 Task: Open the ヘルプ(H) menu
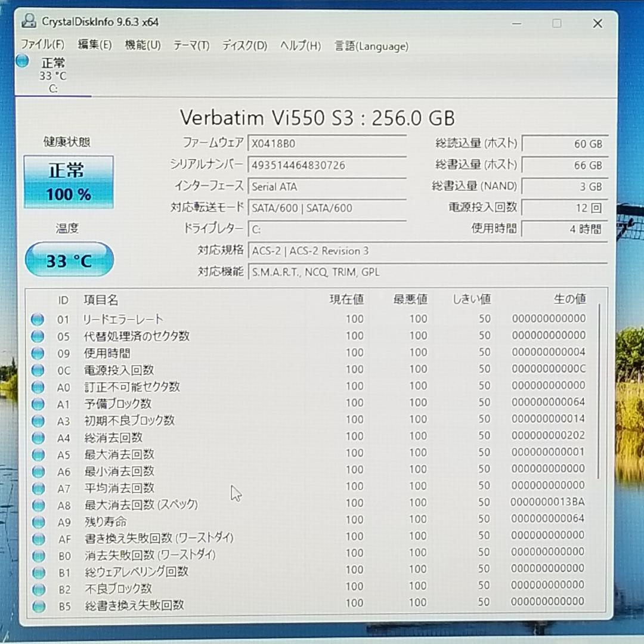[x=301, y=45]
